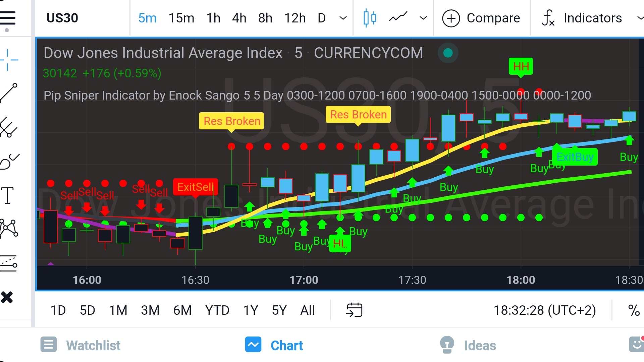Click the Compare button
Image resolution: width=644 pixels, height=362 pixels.
tap(481, 18)
